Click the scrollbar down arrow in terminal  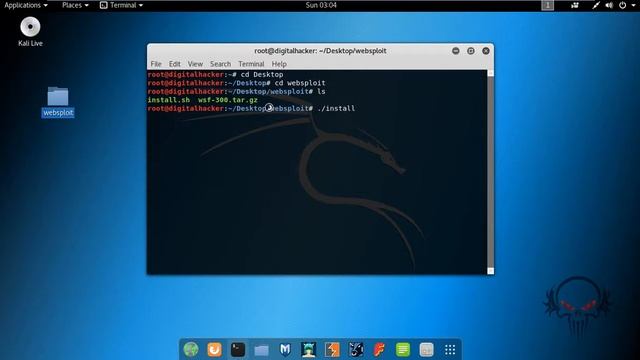pyautogui.click(x=491, y=271)
